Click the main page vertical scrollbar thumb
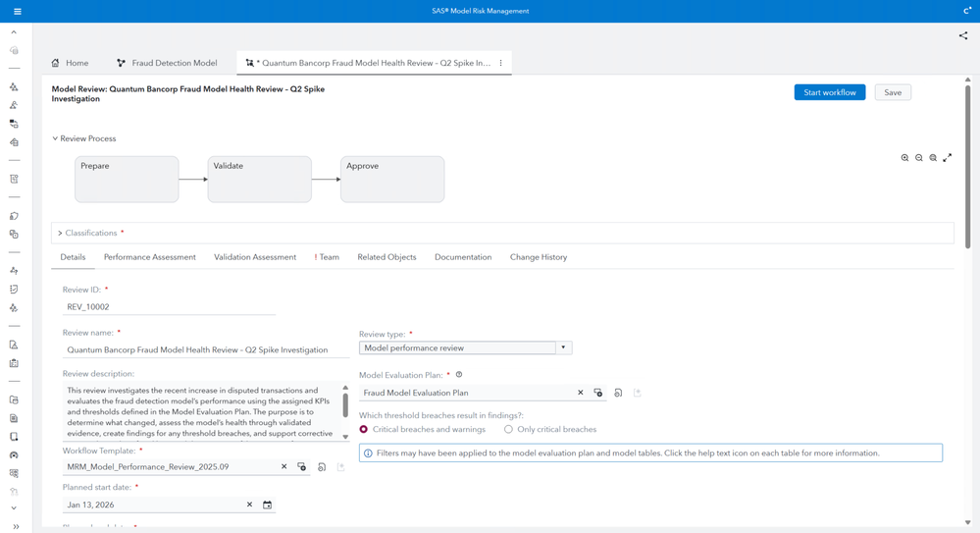Image resolution: width=980 pixels, height=533 pixels. pyautogui.click(x=967, y=166)
